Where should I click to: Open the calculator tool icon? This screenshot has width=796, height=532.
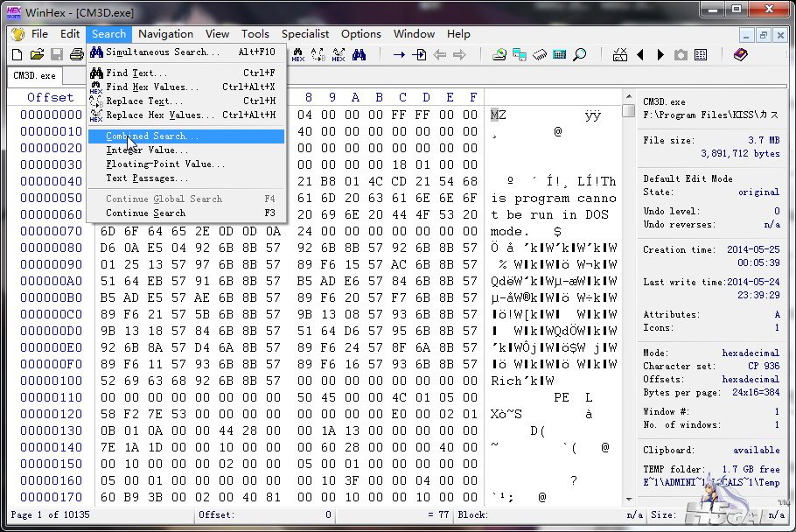(x=560, y=55)
